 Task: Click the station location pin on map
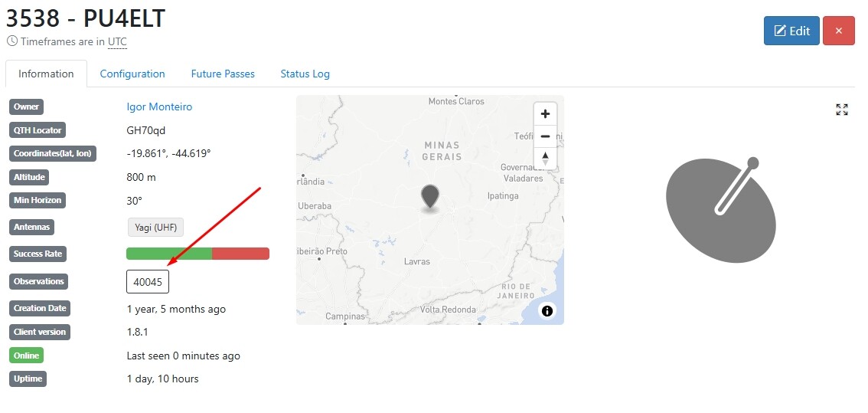tap(431, 196)
